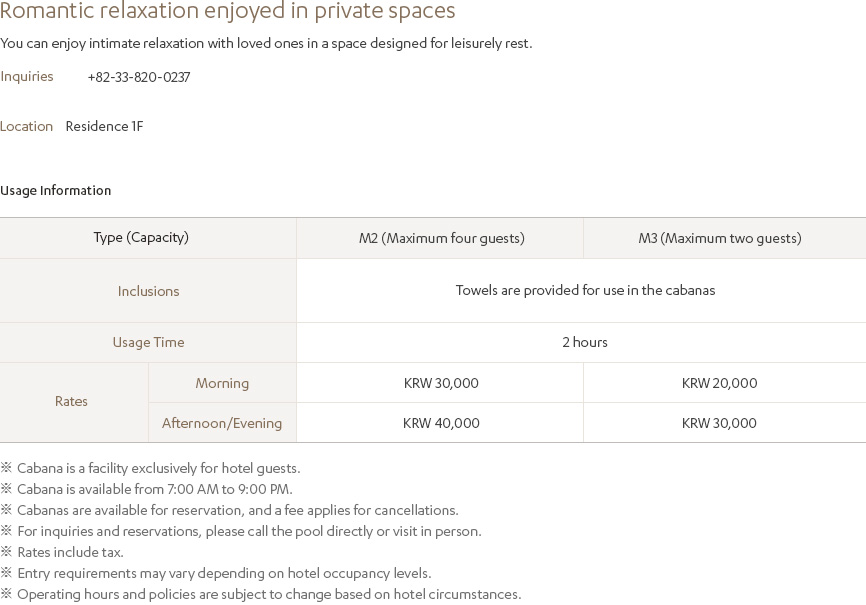The width and height of the screenshot is (866, 605).
Task: Click the M2 afternoon rate KRW 40,000
Action: pos(441,423)
